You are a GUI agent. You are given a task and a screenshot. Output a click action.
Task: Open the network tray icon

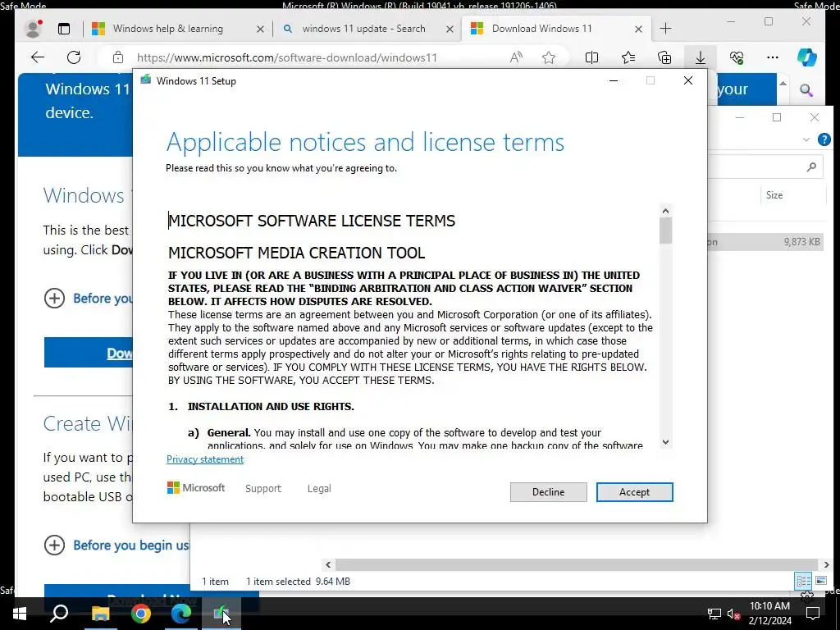714,614
